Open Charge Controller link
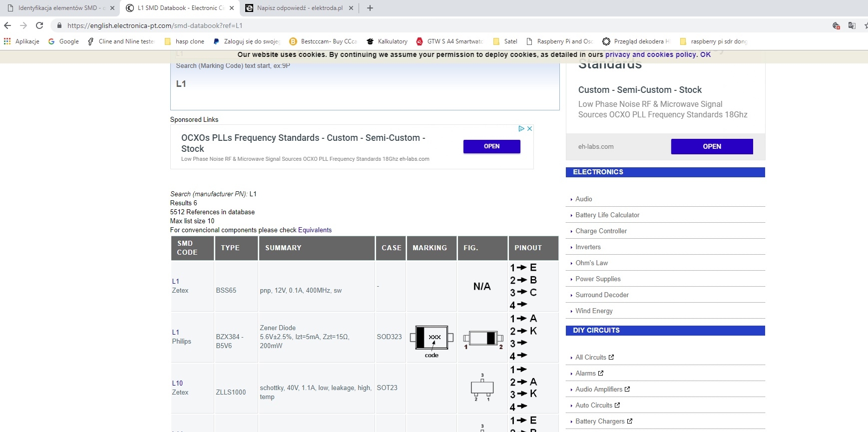 pos(601,231)
